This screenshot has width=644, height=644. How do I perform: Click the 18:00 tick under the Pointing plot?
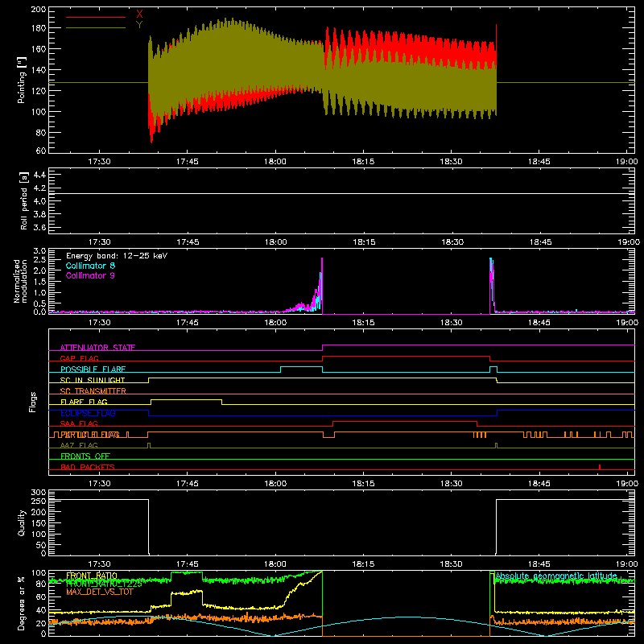[x=275, y=162]
